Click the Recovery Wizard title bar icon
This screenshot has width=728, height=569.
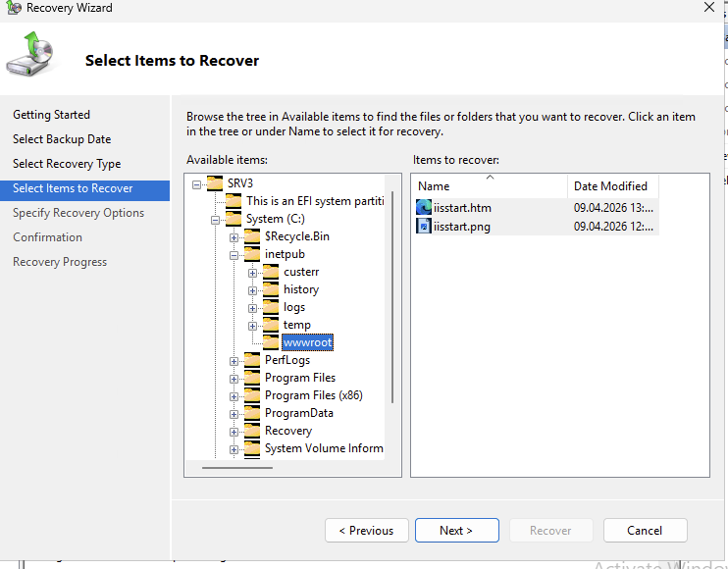14,8
